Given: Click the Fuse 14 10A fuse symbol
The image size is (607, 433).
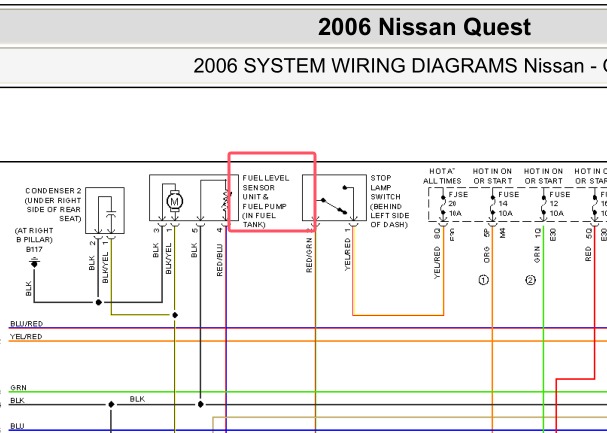Looking at the screenshot, I should (492, 205).
